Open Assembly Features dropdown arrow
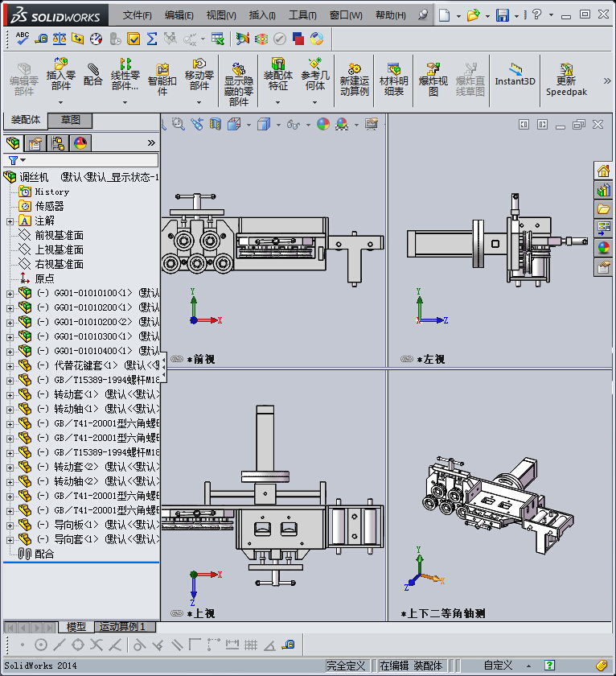The image size is (616, 676). pyautogui.click(x=278, y=103)
